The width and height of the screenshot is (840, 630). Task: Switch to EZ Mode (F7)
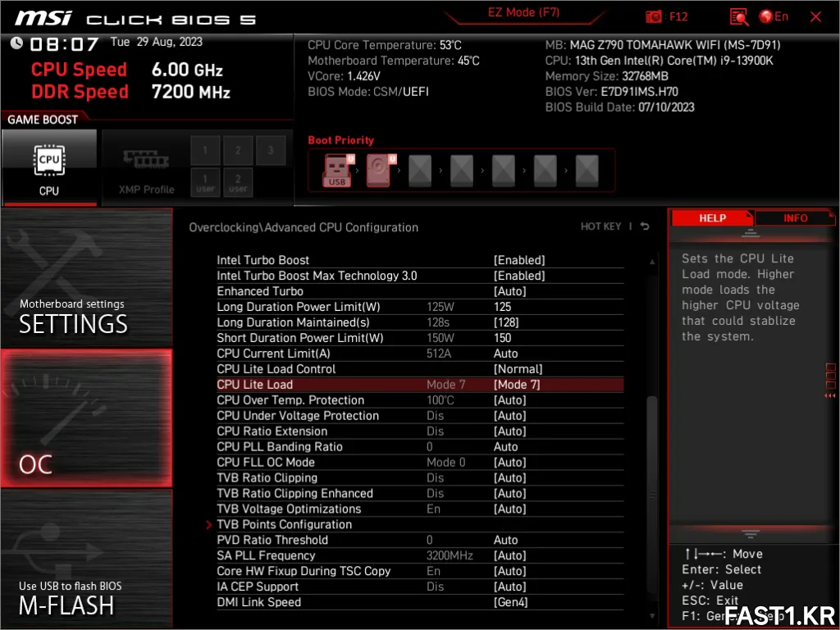[523, 12]
